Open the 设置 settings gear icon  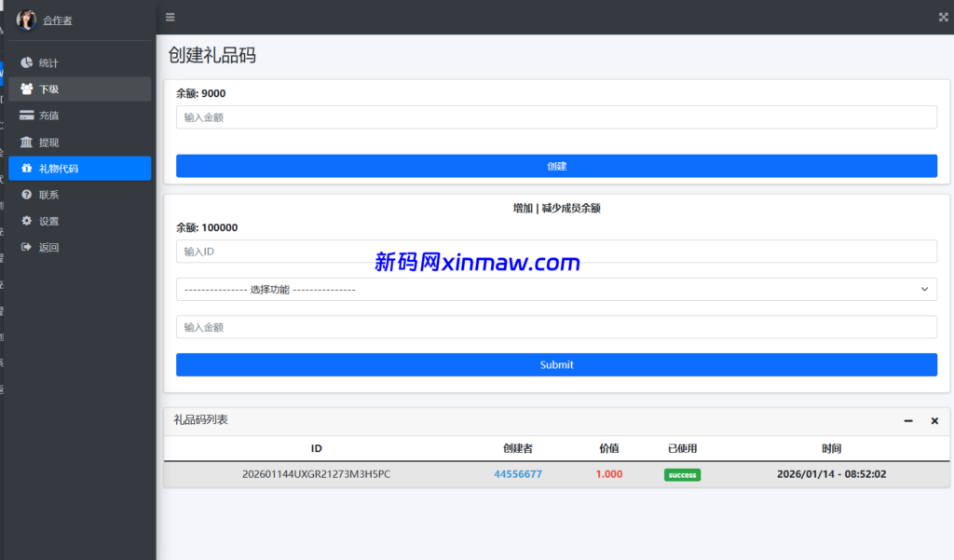click(28, 221)
